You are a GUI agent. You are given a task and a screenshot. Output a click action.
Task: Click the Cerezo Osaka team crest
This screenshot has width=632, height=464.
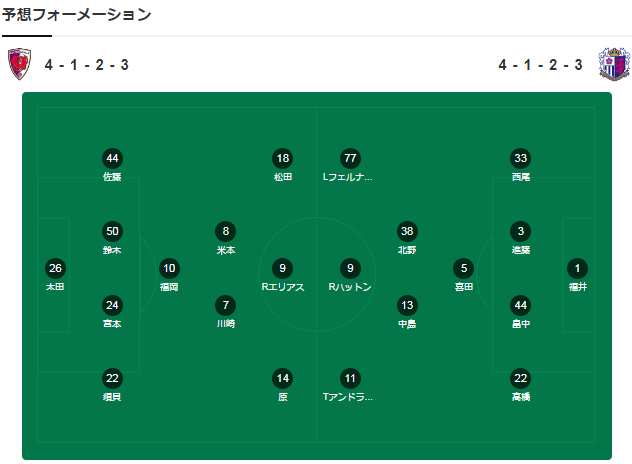click(612, 65)
